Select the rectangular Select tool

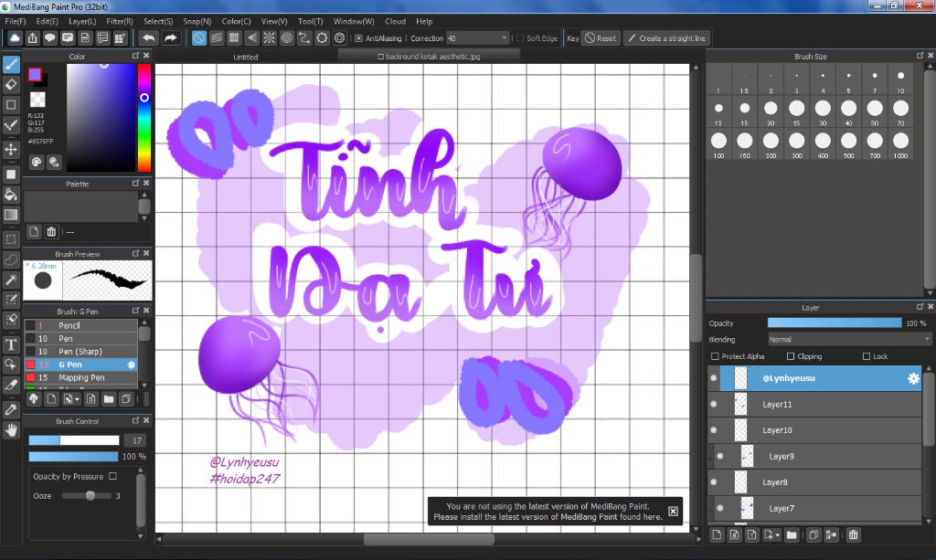pos(11,239)
